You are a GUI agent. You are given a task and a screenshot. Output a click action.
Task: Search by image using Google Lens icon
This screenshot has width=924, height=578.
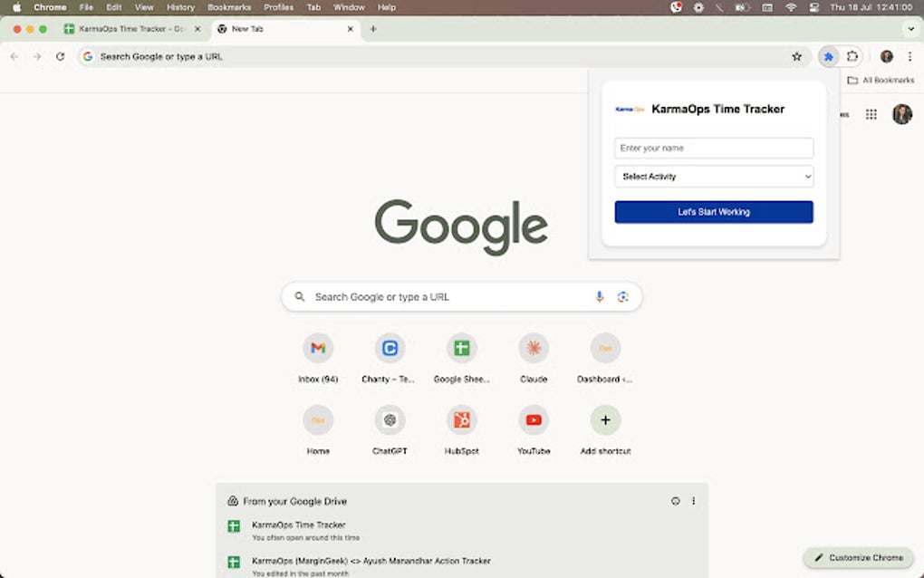(623, 296)
